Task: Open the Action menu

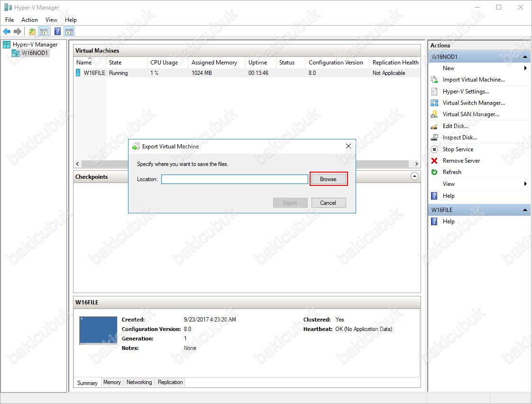Action: tap(29, 20)
